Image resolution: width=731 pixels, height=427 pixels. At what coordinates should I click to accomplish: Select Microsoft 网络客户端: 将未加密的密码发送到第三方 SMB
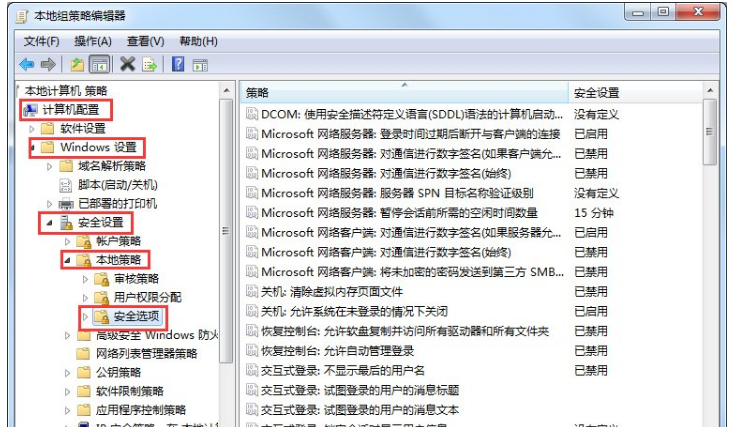[412, 272]
